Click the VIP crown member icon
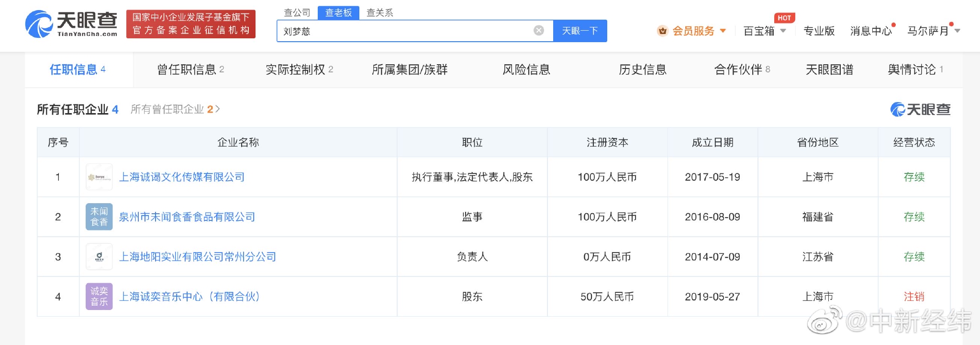The height and width of the screenshot is (345, 980). click(x=662, y=31)
